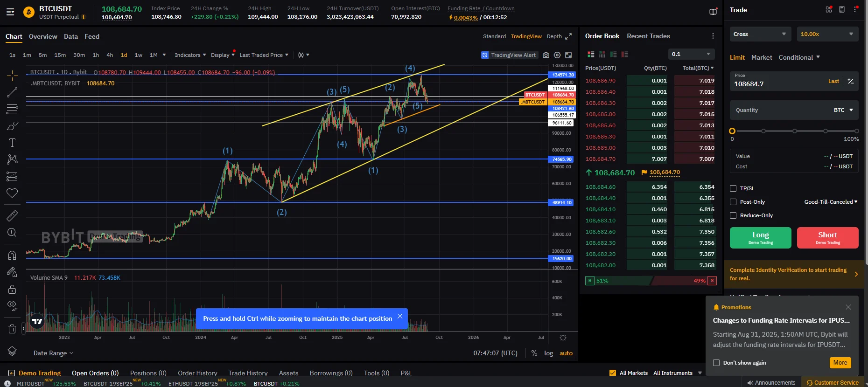This screenshot has width=868, height=387.
Task: Toggle magnet mode for drawings
Action: click(12, 255)
